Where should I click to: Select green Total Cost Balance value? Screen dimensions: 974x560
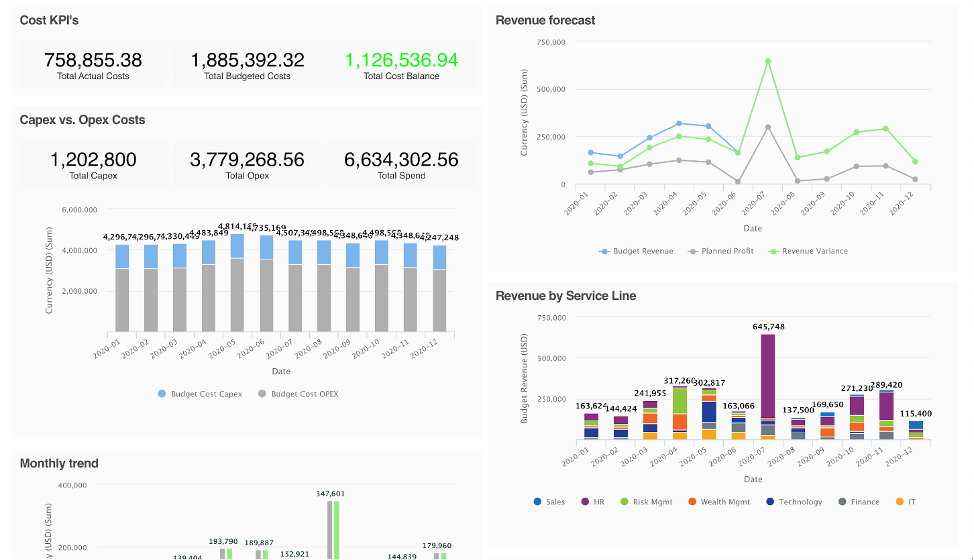(x=402, y=60)
